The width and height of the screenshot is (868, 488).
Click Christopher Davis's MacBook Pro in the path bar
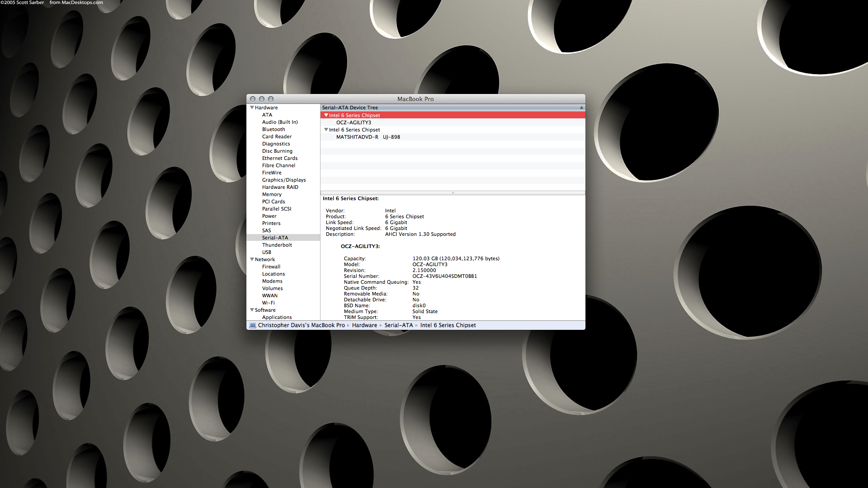click(301, 325)
